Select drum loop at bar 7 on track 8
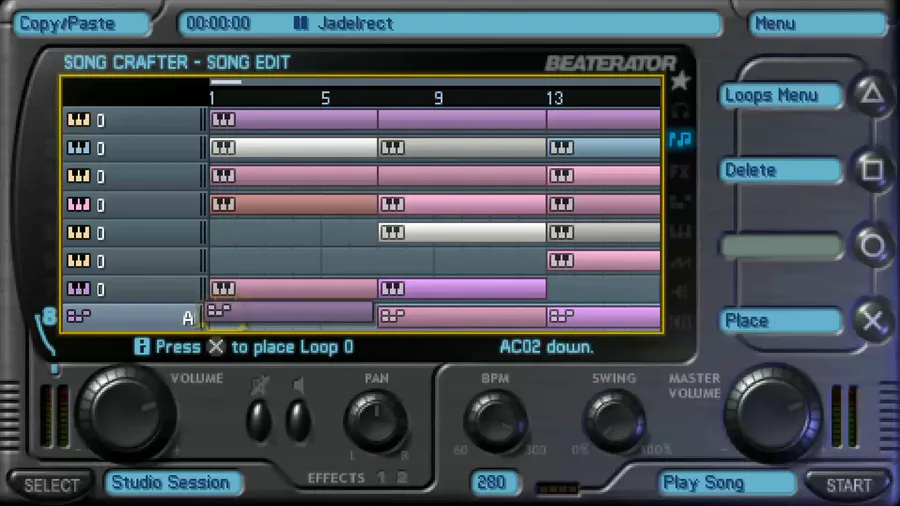This screenshot has width=900, height=506. (462, 316)
